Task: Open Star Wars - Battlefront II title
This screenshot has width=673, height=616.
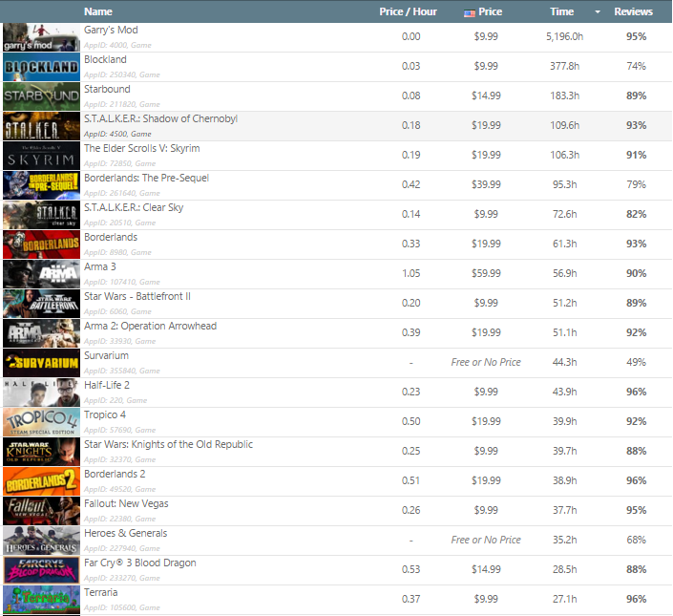Action: 137,297
